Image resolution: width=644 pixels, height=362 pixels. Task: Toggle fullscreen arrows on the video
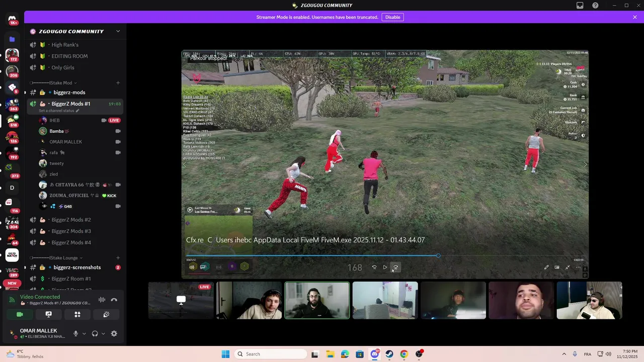coord(568,267)
